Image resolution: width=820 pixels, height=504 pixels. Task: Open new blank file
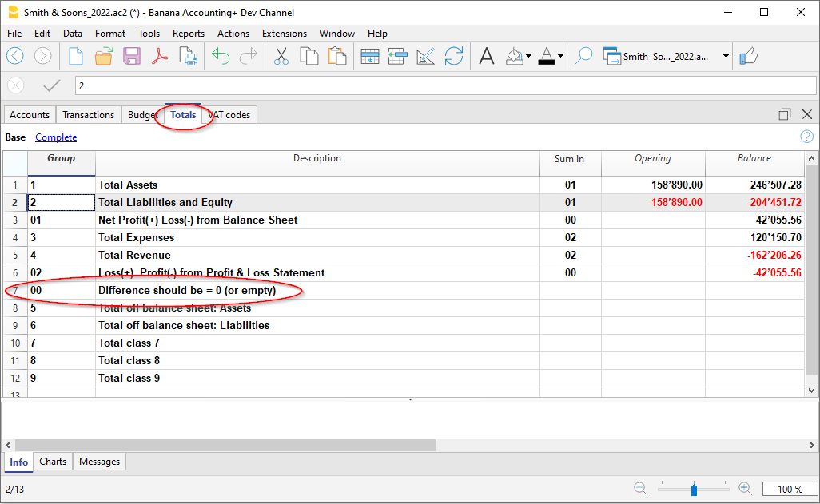point(76,56)
